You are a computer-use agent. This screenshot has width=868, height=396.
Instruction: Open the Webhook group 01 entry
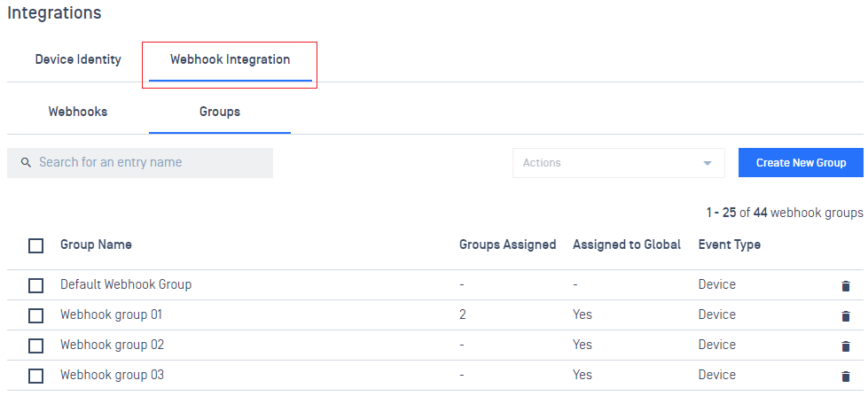[111, 314]
